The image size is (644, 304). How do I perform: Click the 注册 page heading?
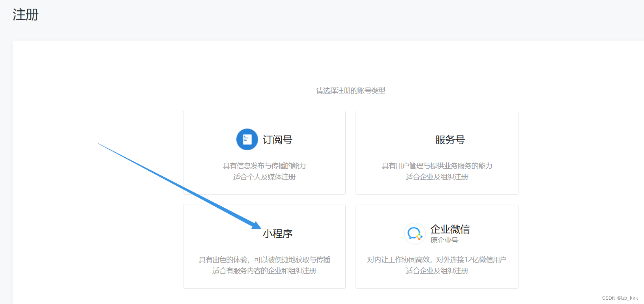26,15
